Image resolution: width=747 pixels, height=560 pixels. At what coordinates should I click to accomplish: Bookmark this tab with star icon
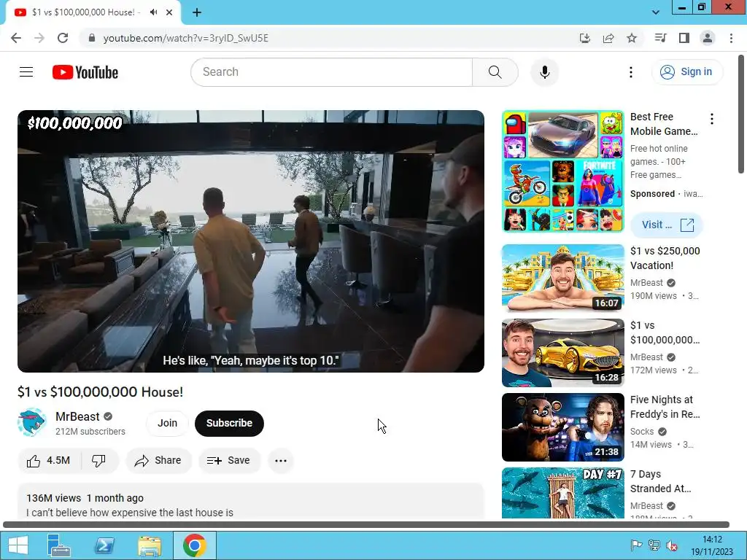click(632, 38)
